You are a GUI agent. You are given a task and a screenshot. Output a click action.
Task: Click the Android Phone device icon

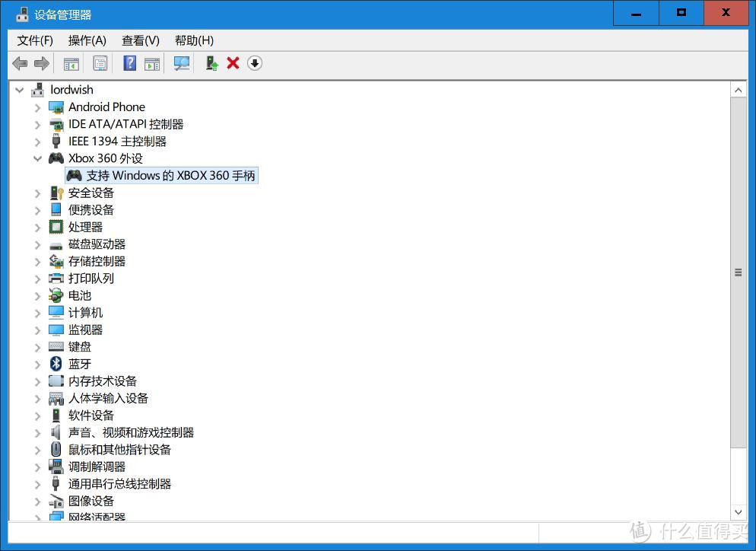[x=56, y=107]
